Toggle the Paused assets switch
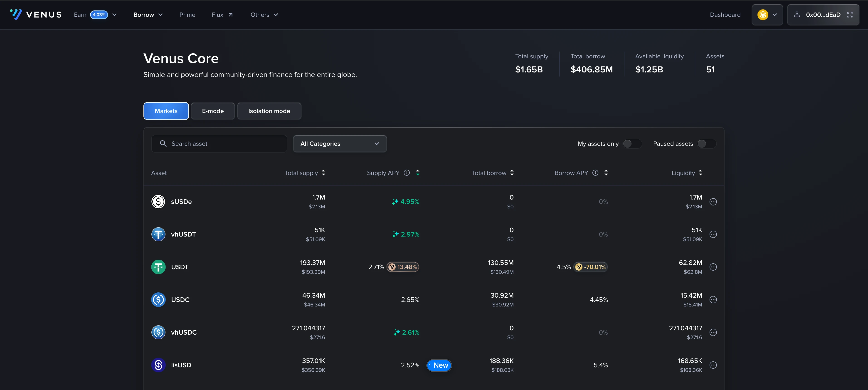Viewport: 868px width, 390px height. tap(707, 144)
